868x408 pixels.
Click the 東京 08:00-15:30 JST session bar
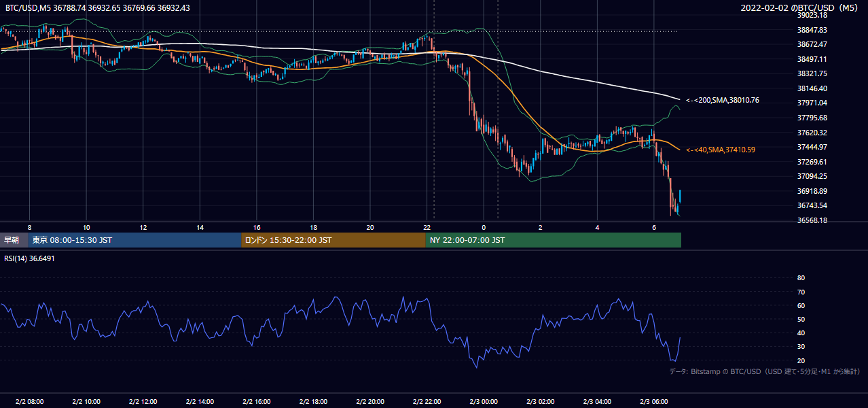[x=134, y=240]
